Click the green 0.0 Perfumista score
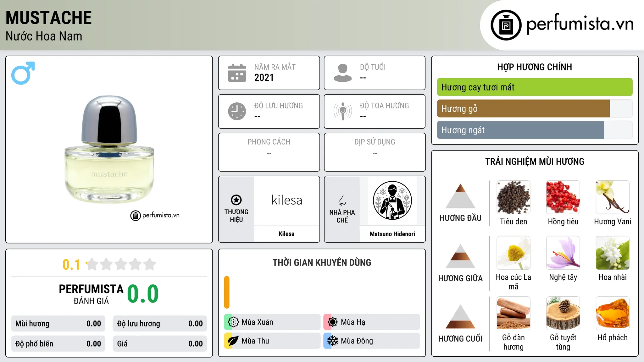 (x=143, y=294)
